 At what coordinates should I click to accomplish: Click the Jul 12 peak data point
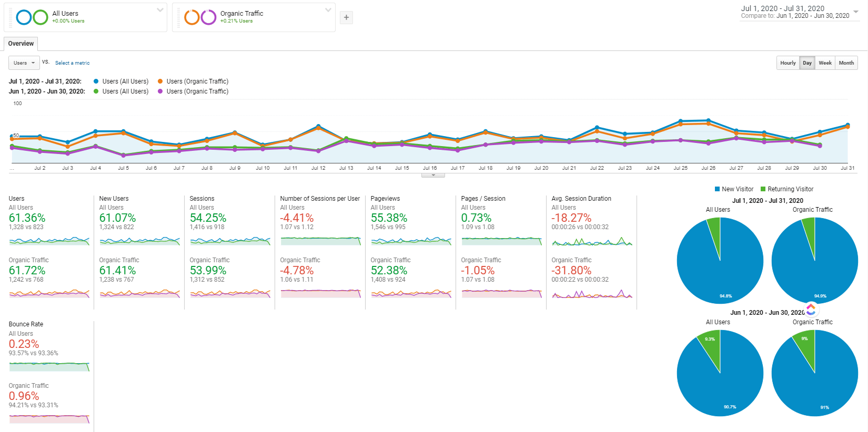[318, 126]
